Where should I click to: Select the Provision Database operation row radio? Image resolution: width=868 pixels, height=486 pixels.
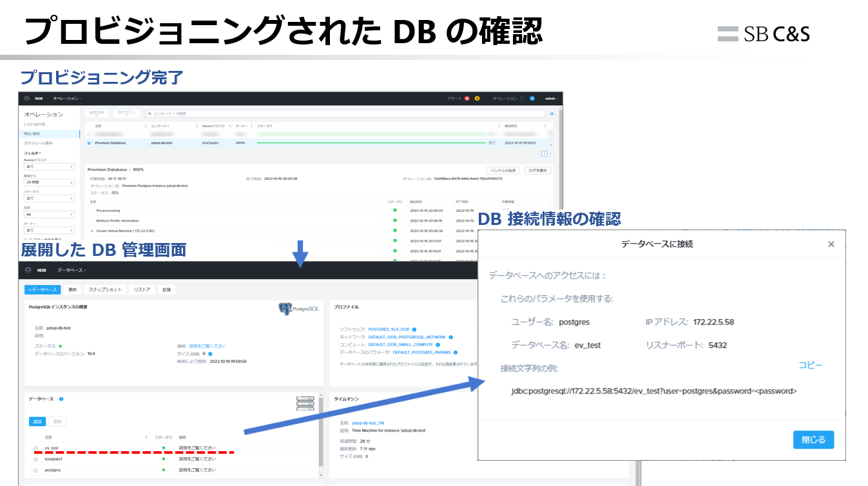click(89, 143)
